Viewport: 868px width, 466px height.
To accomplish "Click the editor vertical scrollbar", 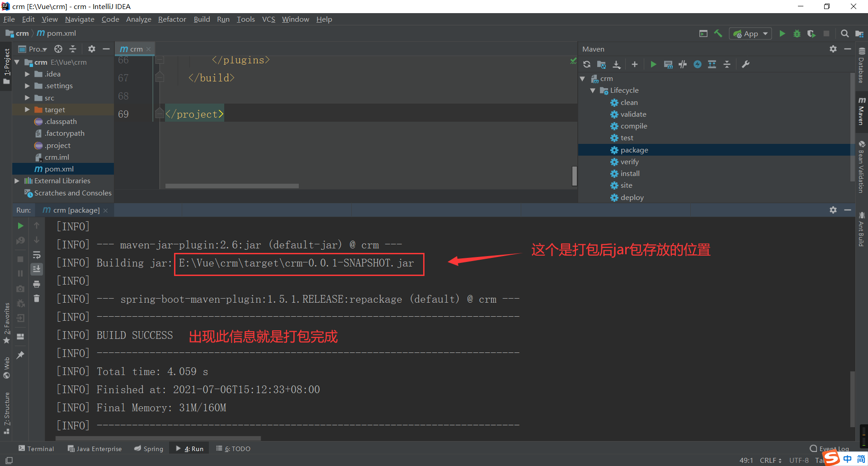I will pos(574,176).
